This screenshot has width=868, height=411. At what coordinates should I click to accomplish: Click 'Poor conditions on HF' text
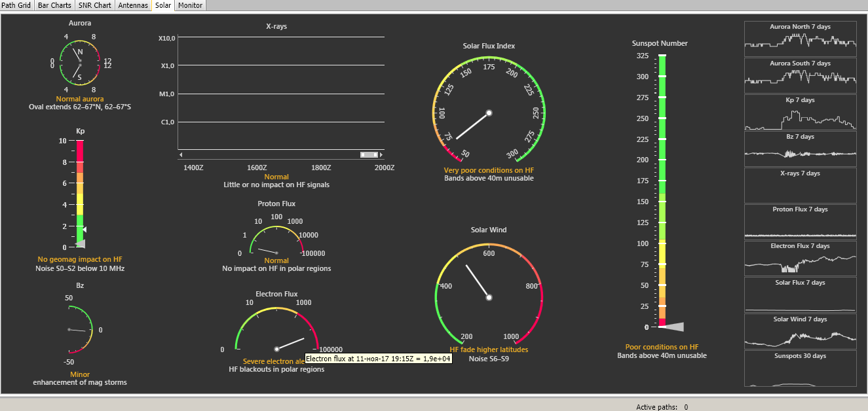coord(662,347)
